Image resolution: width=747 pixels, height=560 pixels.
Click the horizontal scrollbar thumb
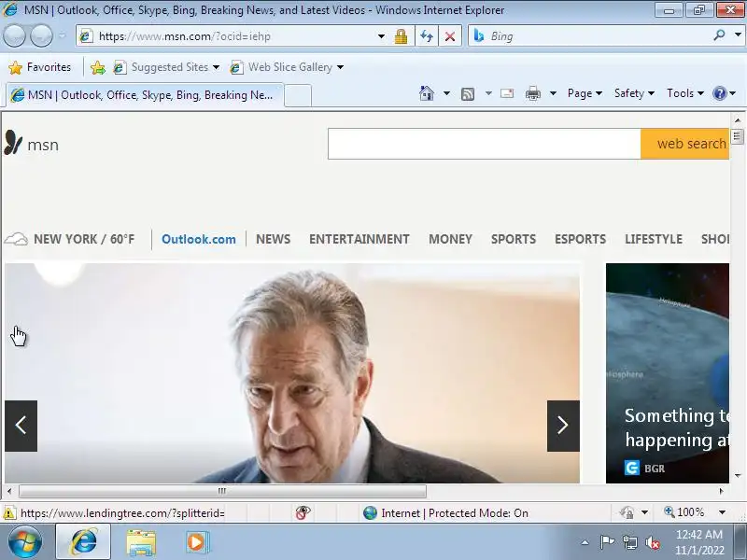click(x=222, y=491)
